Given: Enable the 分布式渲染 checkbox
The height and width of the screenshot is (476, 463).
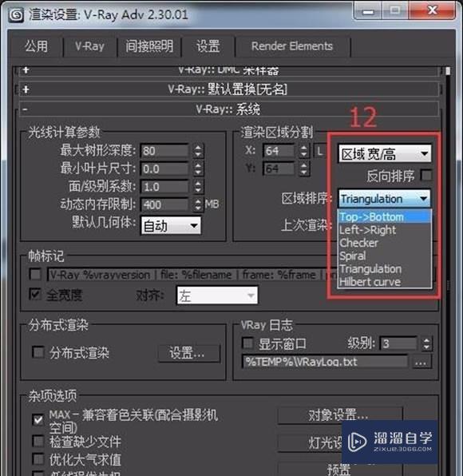Looking at the screenshot, I should point(38,352).
